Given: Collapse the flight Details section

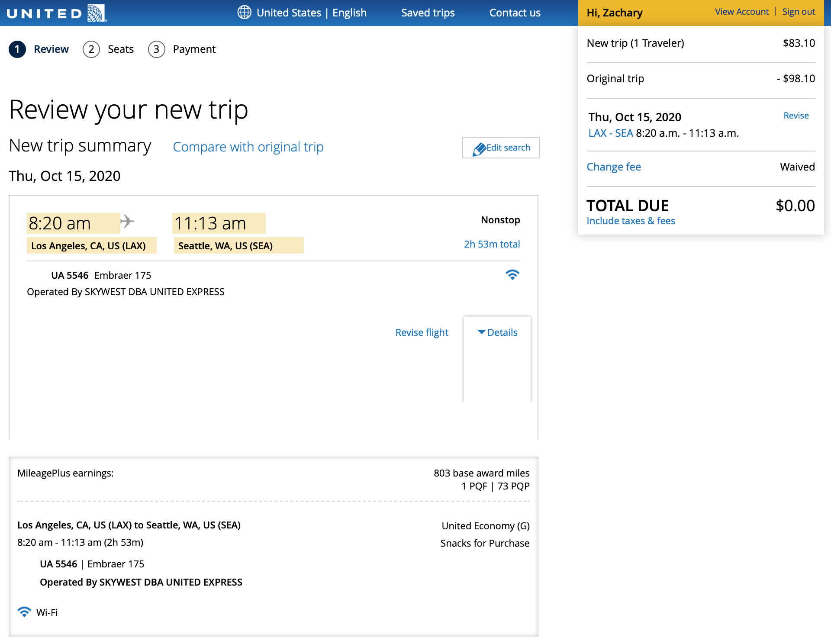Looking at the screenshot, I should (x=497, y=332).
